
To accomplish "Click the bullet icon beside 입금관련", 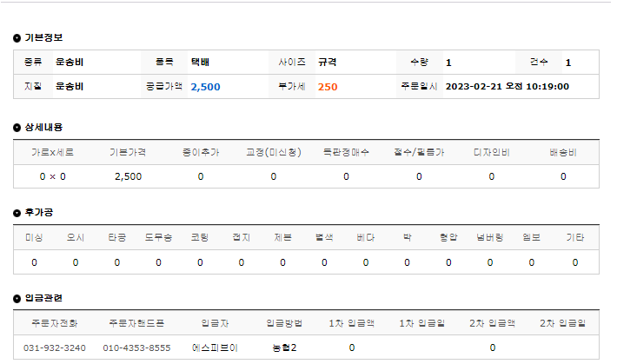I will click(17, 298).
